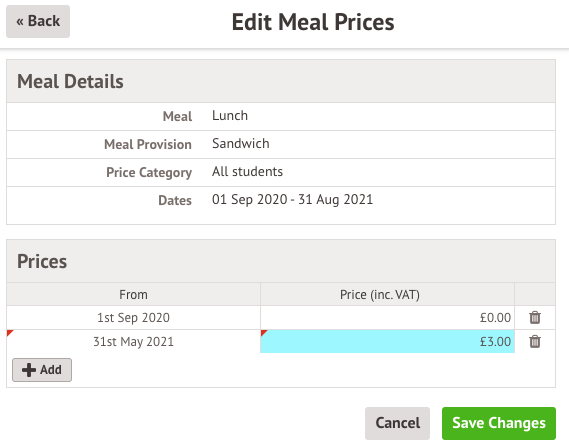The image size is (569, 447).
Task: Click the Edit Meal Prices title
Action: 313,22
